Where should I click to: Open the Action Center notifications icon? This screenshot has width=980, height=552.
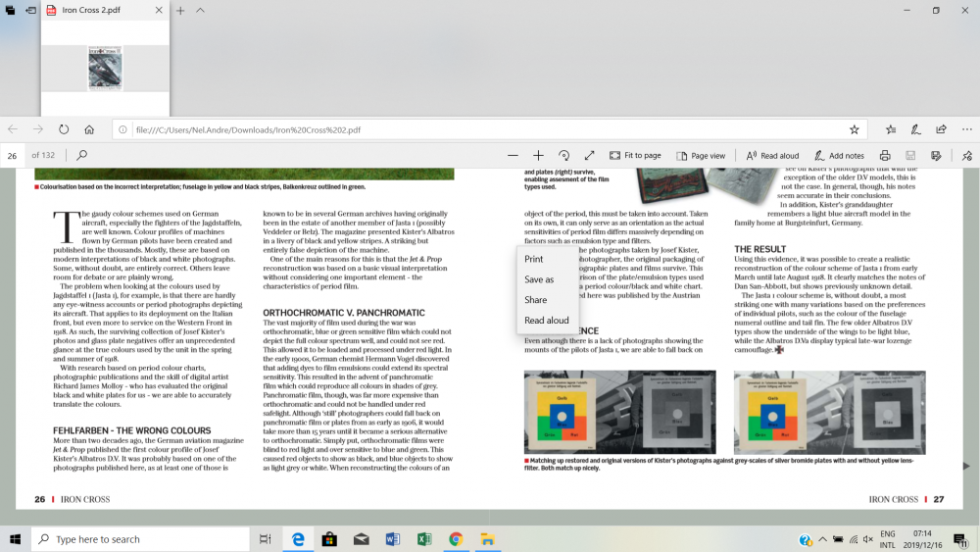pos(960,539)
